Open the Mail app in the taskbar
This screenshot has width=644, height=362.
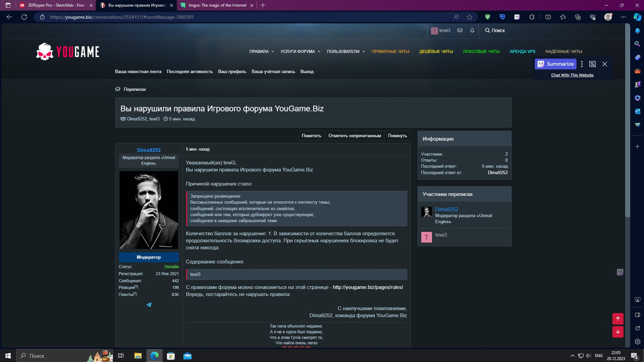(x=187, y=355)
